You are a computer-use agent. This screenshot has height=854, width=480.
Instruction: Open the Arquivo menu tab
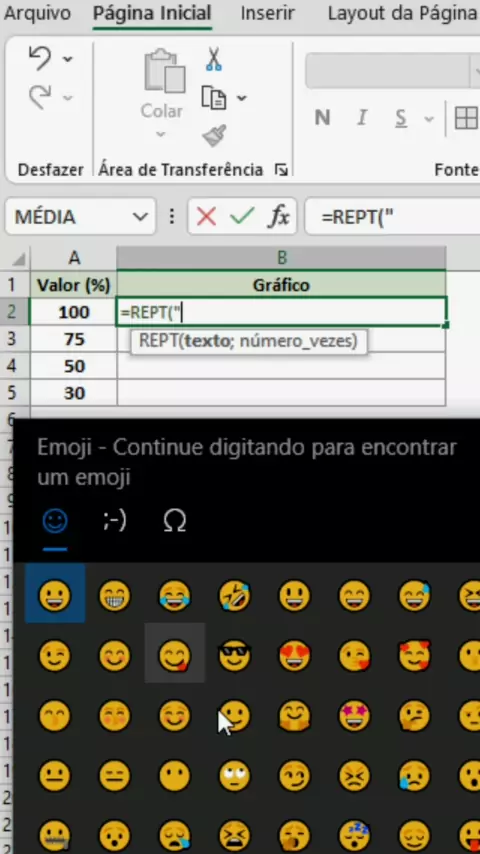point(37,13)
